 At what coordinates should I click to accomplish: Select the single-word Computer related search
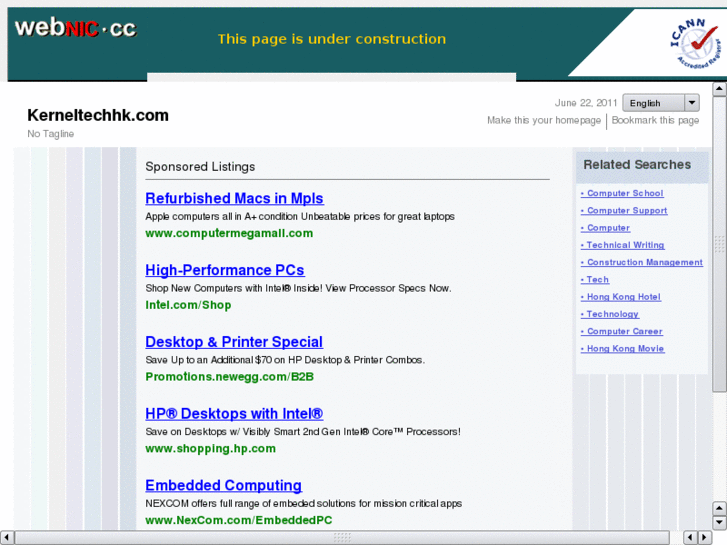click(606, 228)
